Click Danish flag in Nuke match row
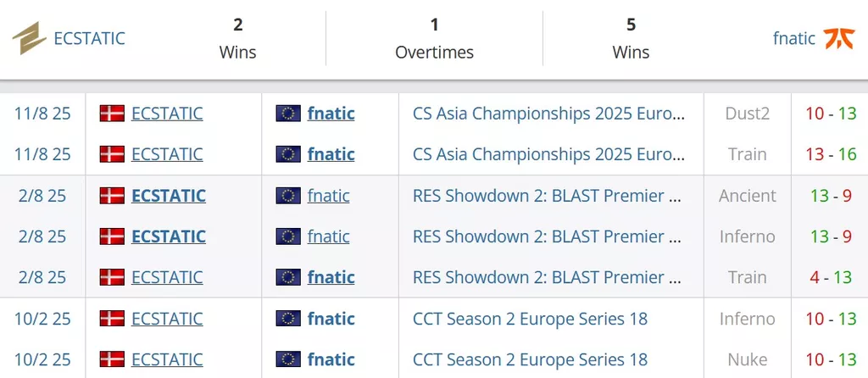The height and width of the screenshot is (378, 868). click(x=112, y=359)
